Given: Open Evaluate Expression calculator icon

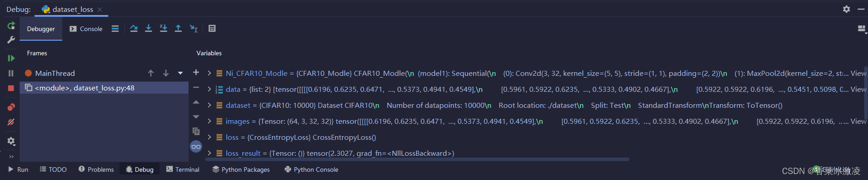Looking at the screenshot, I should tap(212, 28).
